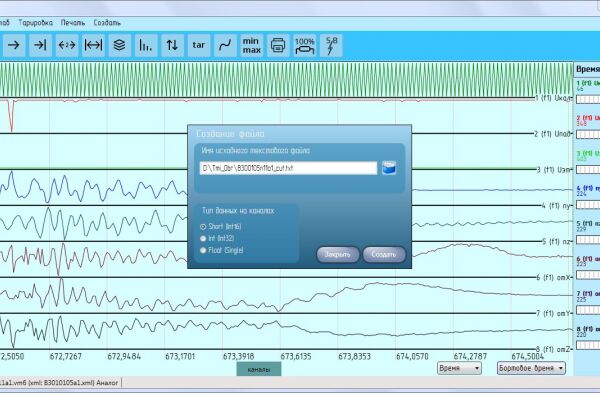Click the 100% scale toolbar icon
Viewport: 600px width, 393px height.
click(x=305, y=45)
